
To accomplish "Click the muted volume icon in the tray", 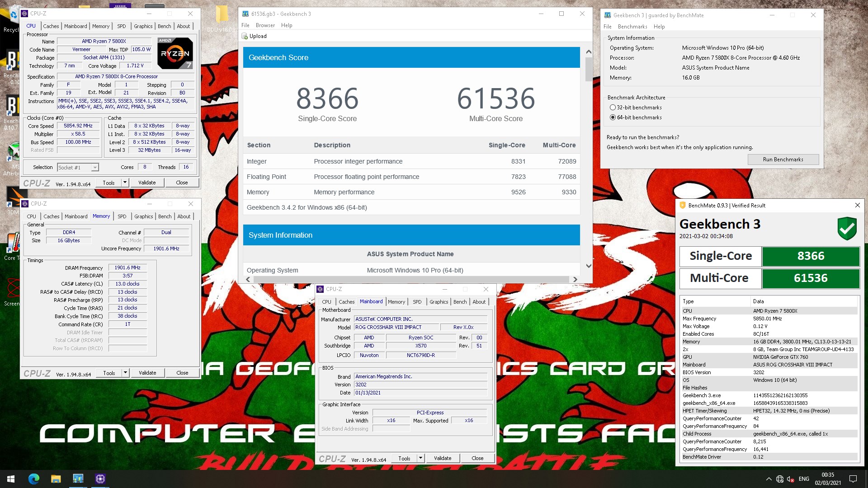I will [x=791, y=479].
